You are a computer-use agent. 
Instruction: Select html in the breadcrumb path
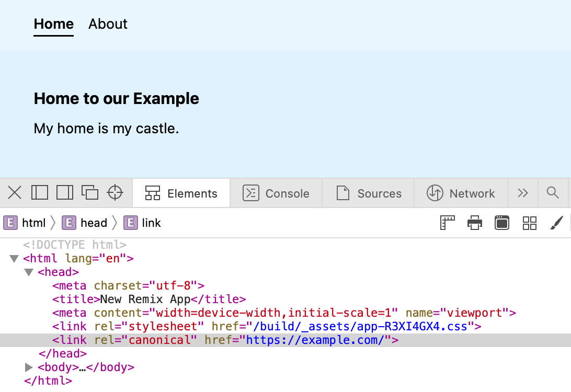(x=25, y=223)
